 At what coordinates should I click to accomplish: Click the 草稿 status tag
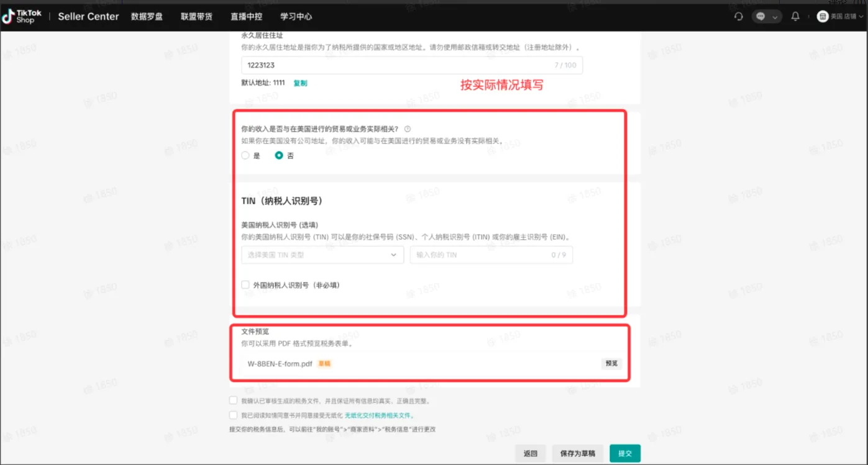pyautogui.click(x=324, y=364)
